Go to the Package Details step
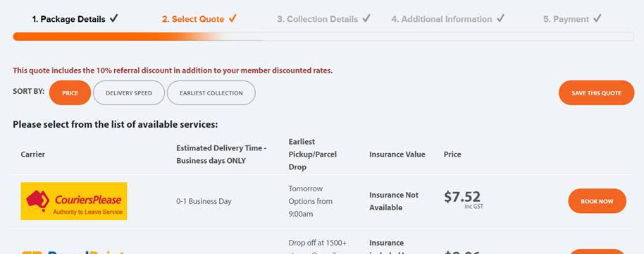Viewport: 644px width, 254px height. pyautogui.click(x=69, y=19)
